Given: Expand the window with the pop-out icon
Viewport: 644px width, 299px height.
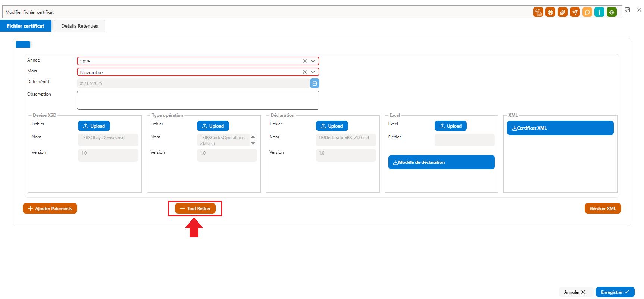Looking at the screenshot, I should coord(628,10).
